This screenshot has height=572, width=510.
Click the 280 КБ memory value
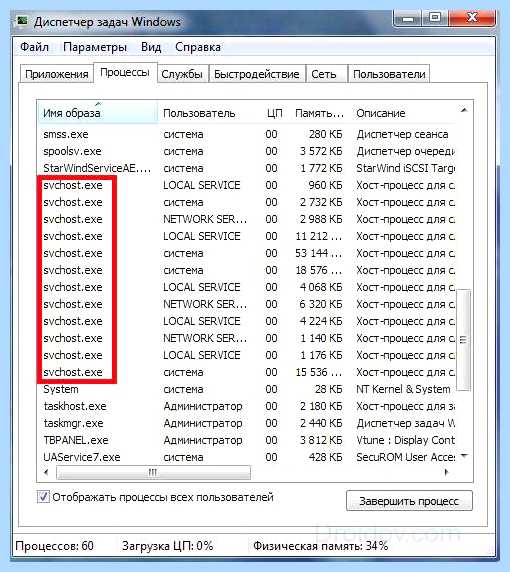(325, 134)
